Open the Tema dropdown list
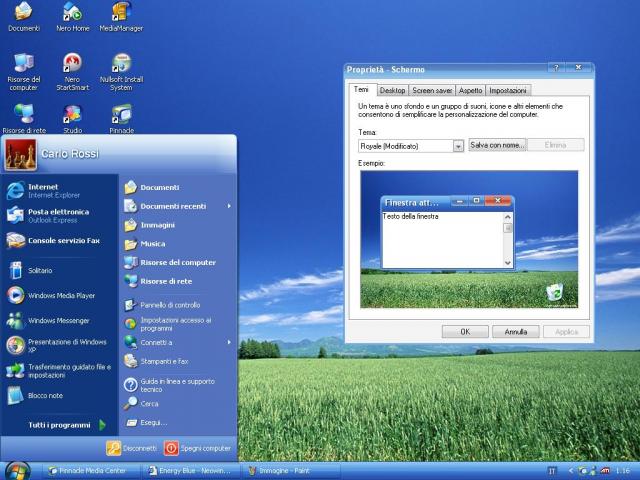 click(458, 146)
